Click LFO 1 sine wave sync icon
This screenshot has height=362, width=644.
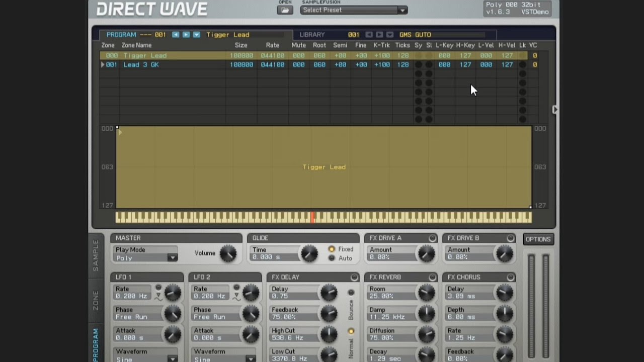[x=158, y=298]
